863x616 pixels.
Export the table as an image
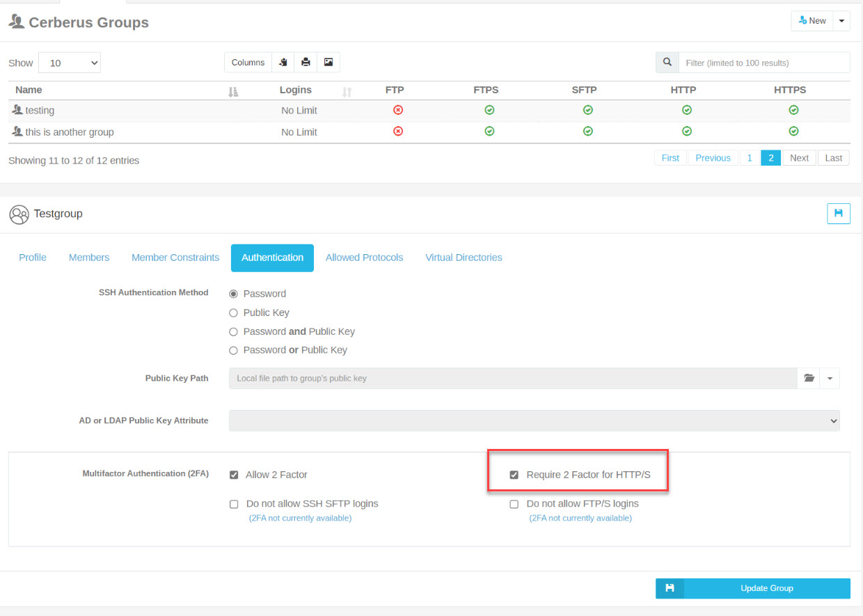coord(328,62)
